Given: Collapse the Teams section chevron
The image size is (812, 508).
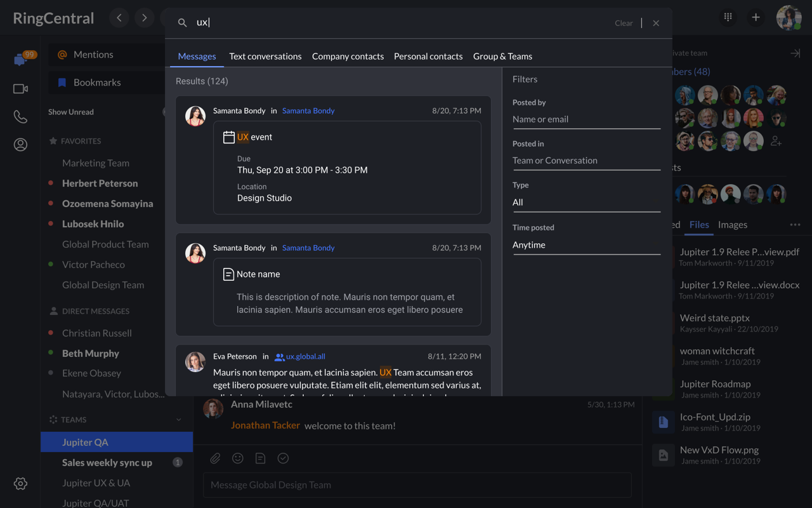Looking at the screenshot, I should (x=179, y=420).
